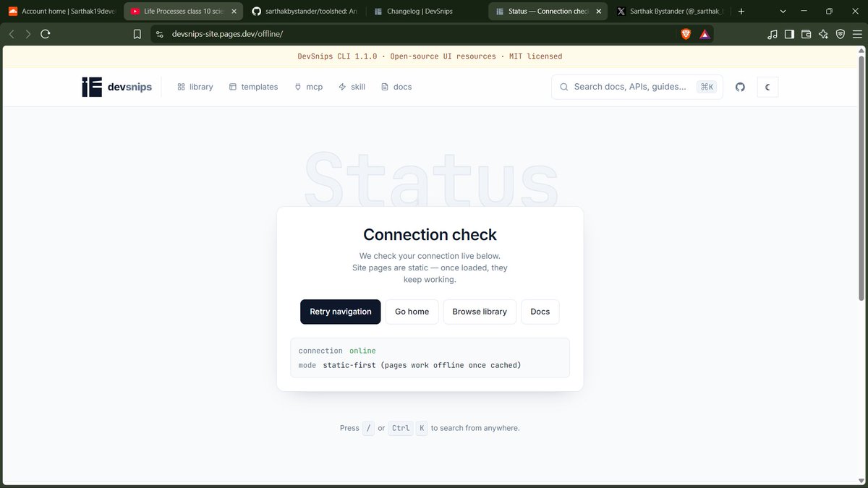Click the Retry navigation button
The width and height of the screenshot is (868, 488).
[x=341, y=312]
